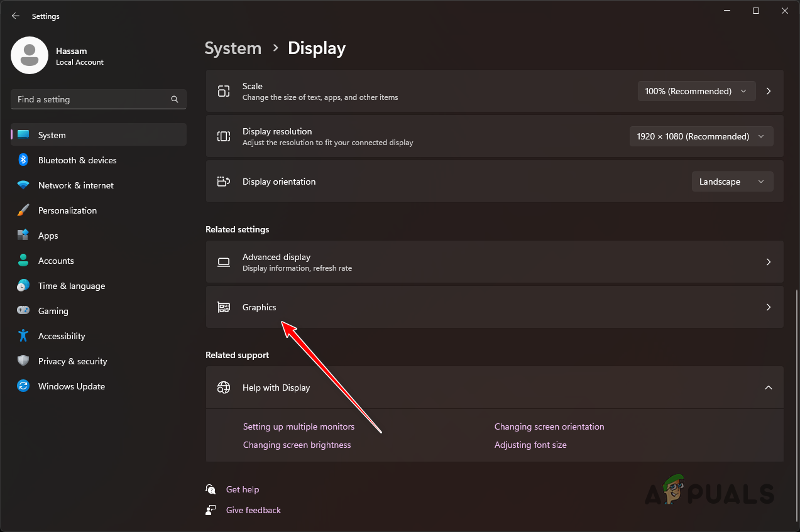The height and width of the screenshot is (532, 800).
Task: Open the Display resolution dropdown
Action: pyautogui.click(x=701, y=136)
